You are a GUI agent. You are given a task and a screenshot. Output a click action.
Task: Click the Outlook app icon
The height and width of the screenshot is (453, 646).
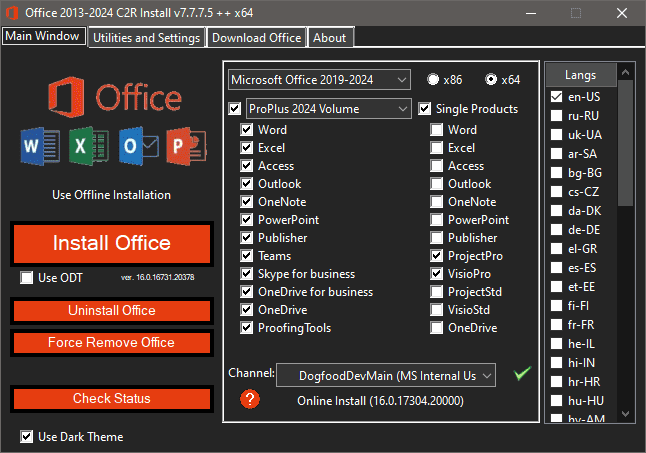click(x=138, y=147)
